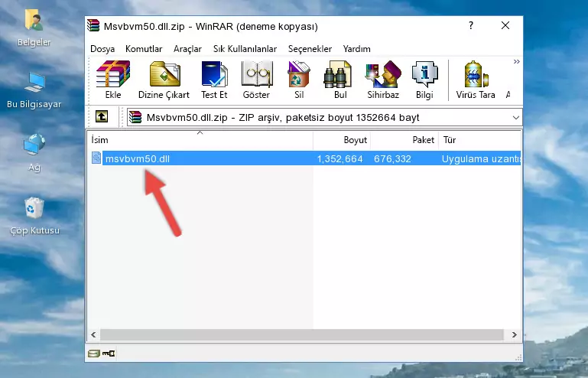The width and height of the screenshot is (588, 378).
Task: Select the Çöp Kutusu recycle bin
Action: click(x=34, y=216)
